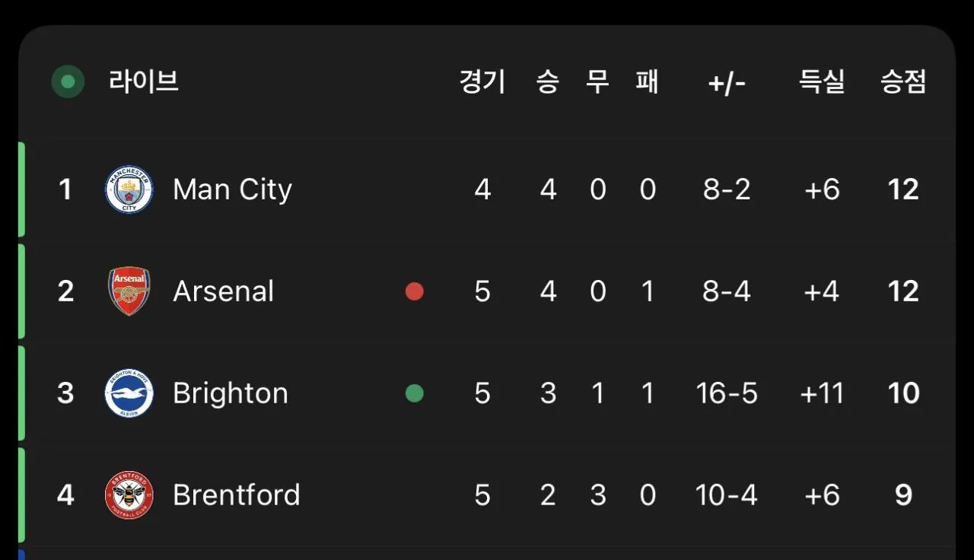Click the Brighton club crest
Image resolution: width=974 pixels, height=560 pixels.
(x=129, y=393)
